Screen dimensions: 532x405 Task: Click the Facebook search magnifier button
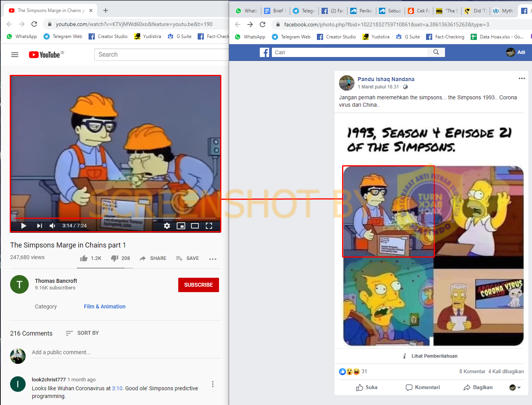click(436, 52)
